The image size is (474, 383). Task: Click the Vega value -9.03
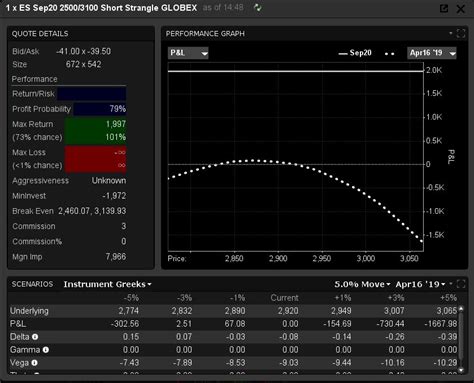[x=289, y=363]
